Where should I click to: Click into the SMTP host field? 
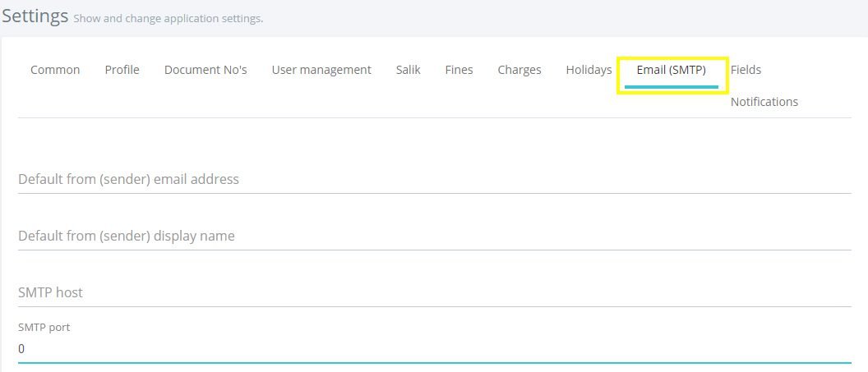435,292
